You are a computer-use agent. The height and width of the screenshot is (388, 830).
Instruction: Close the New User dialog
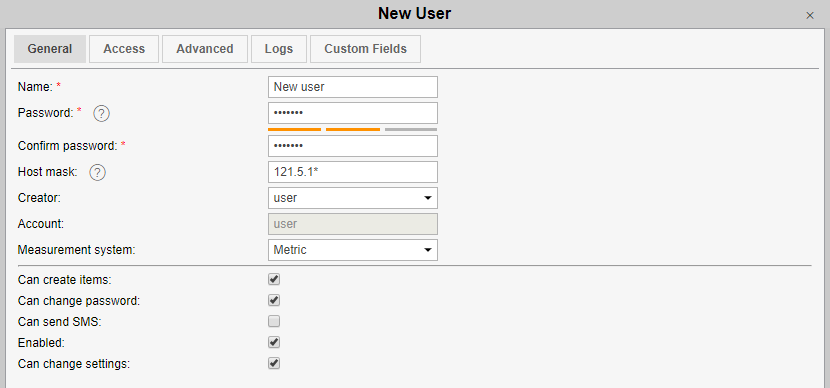pos(810,15)
